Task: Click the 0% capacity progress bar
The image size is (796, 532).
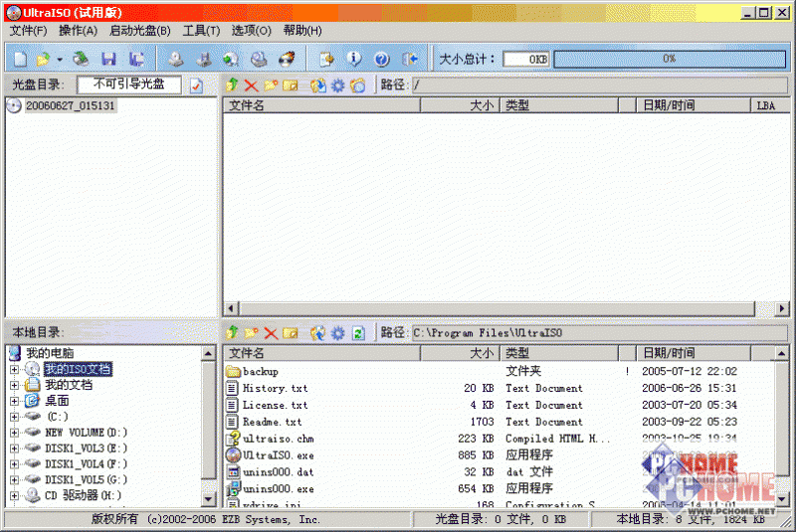Action: tap(670, 59)
